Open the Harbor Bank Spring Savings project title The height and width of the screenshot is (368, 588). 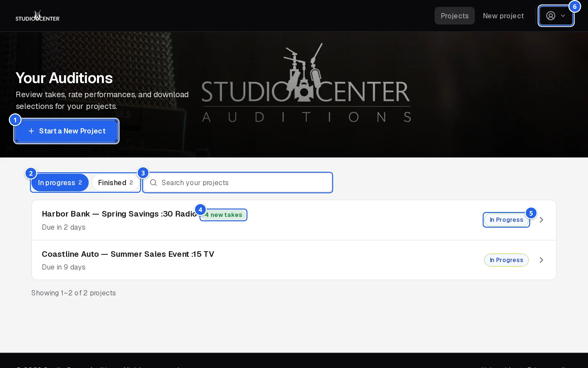click(119, 214)
